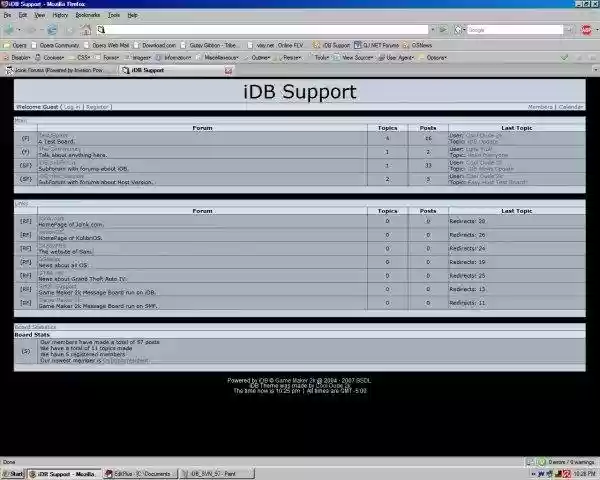Click in the Google search box
Image resolution: width=600 pixels, height=480 pixels.
[x=514, y=29]
